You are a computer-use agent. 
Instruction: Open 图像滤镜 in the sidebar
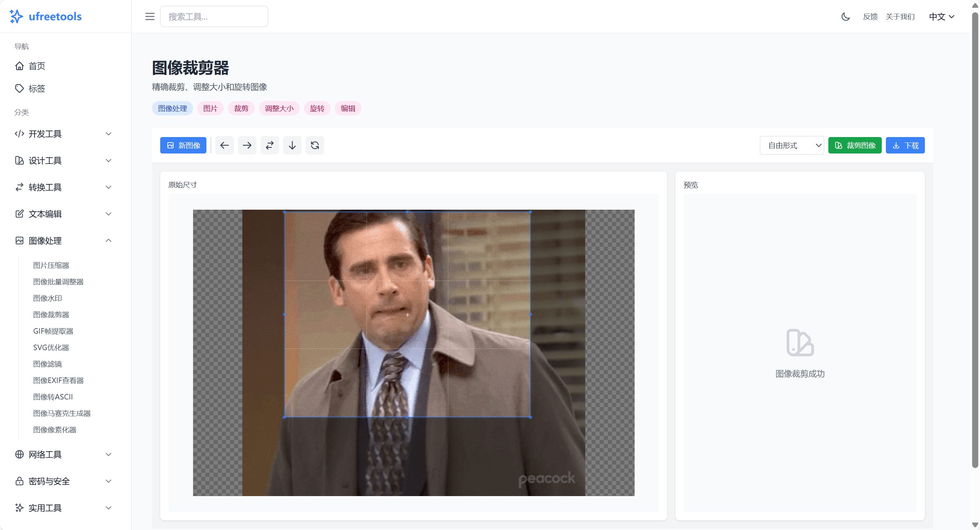[47, 363]
